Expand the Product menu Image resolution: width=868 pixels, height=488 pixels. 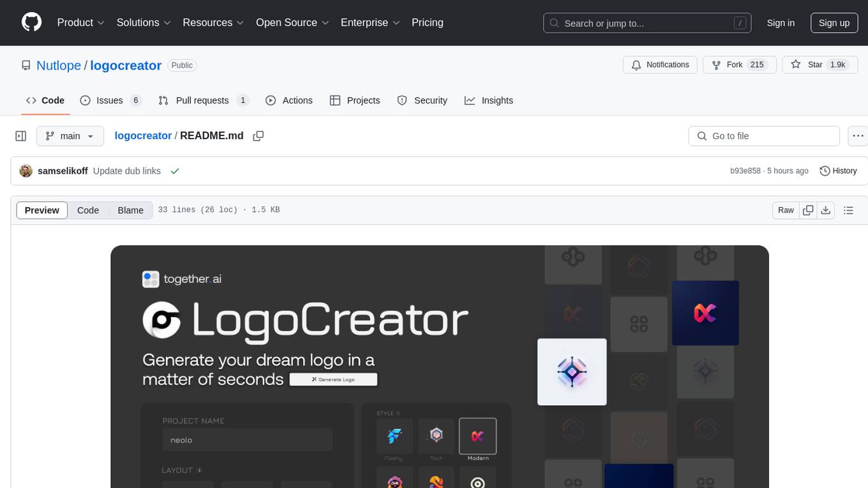(81, 22)
